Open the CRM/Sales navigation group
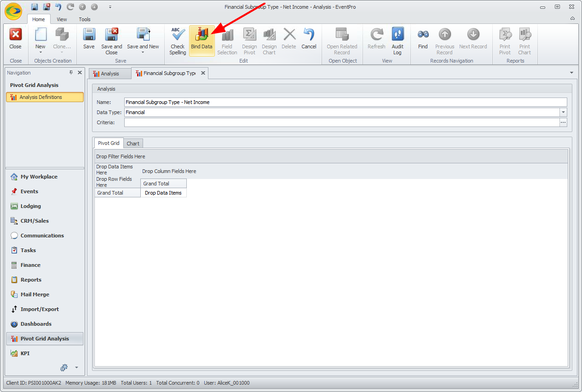 (x=45, y=221)
